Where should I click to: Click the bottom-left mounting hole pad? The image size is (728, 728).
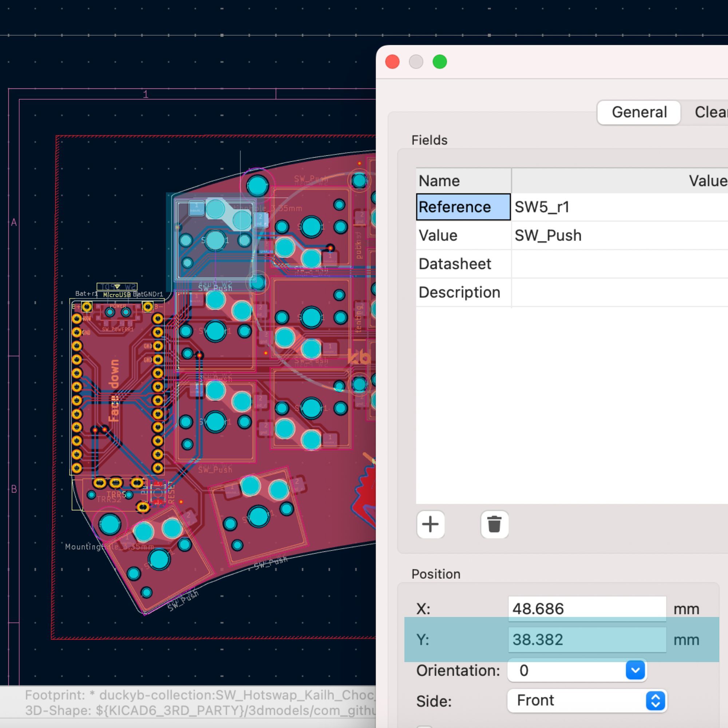point(110,525)
